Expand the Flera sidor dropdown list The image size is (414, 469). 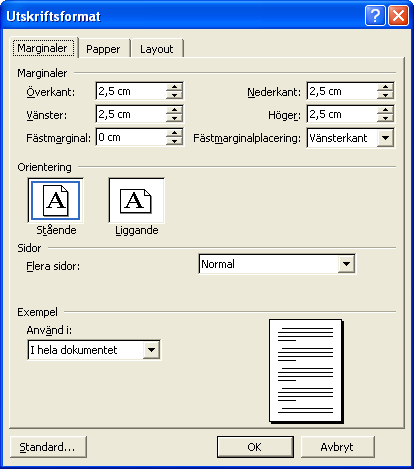pyautogui.click(x=346, y=264)
